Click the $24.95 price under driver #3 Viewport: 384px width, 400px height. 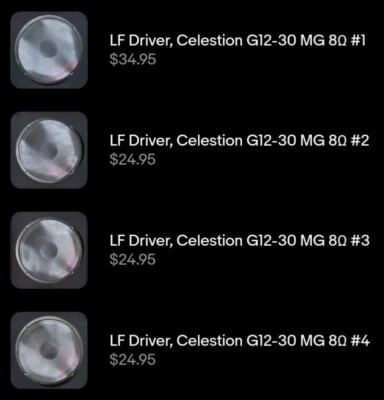[133, 260]
